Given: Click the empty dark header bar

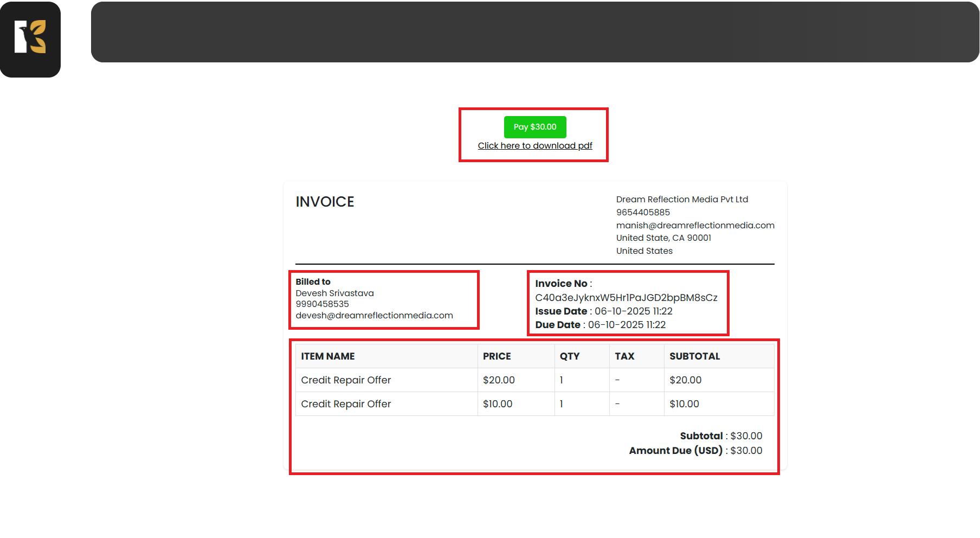Looking at the screenshot, I should point(534,32).
